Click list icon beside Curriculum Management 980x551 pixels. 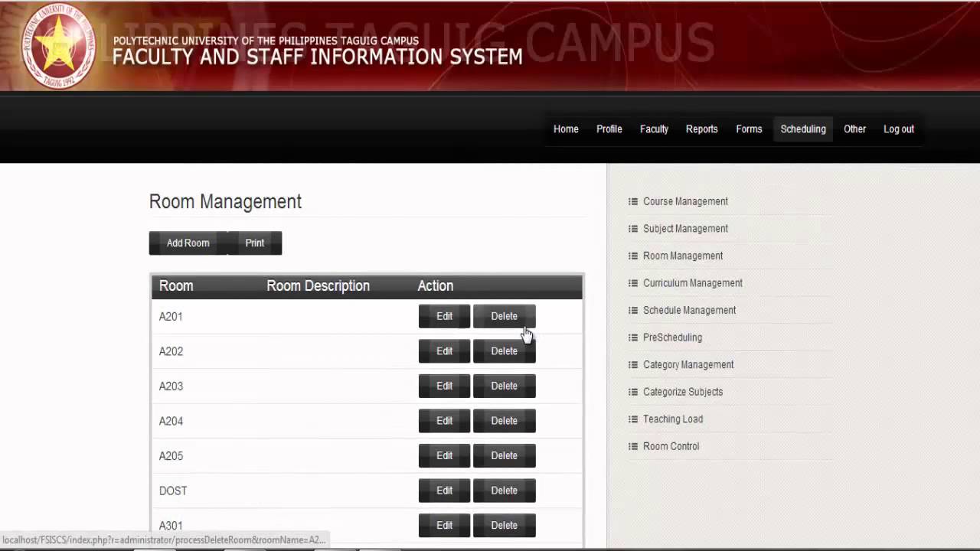[x=633, y=283]
